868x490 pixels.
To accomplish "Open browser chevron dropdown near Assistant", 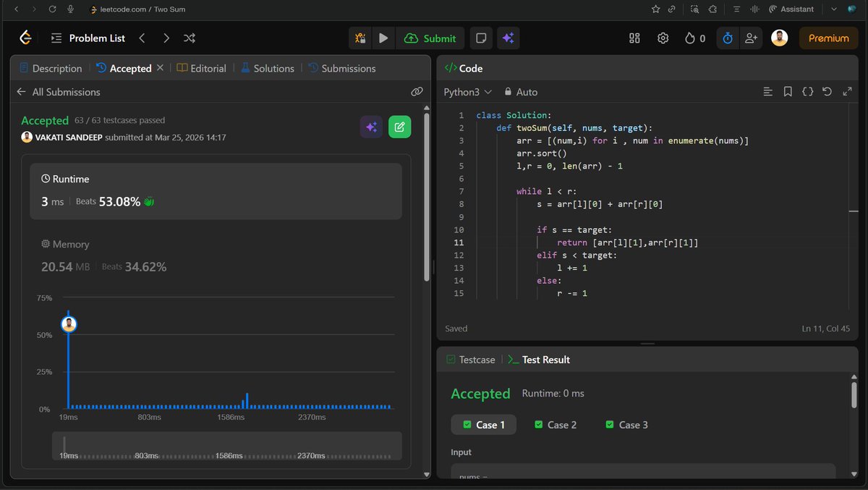I will pyautogui.click(x=833, y=9).
